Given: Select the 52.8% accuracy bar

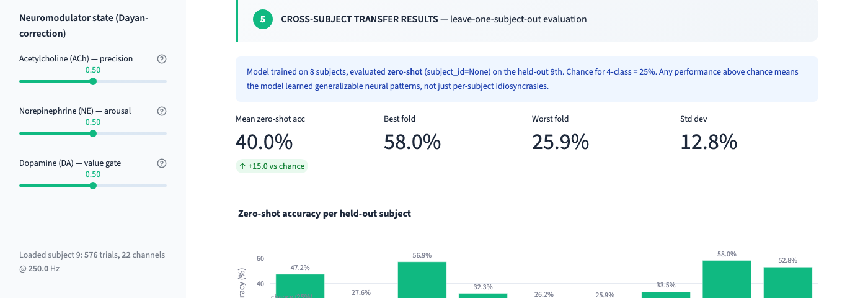Looking at the screenshot, I should (x=787, y=282).
